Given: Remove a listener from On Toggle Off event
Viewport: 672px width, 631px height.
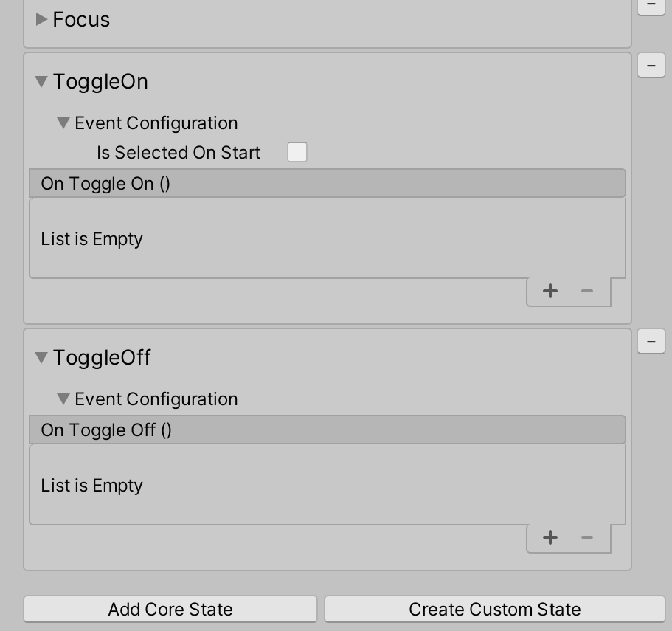Looking at the screenshot, I should tap(586, 537).
